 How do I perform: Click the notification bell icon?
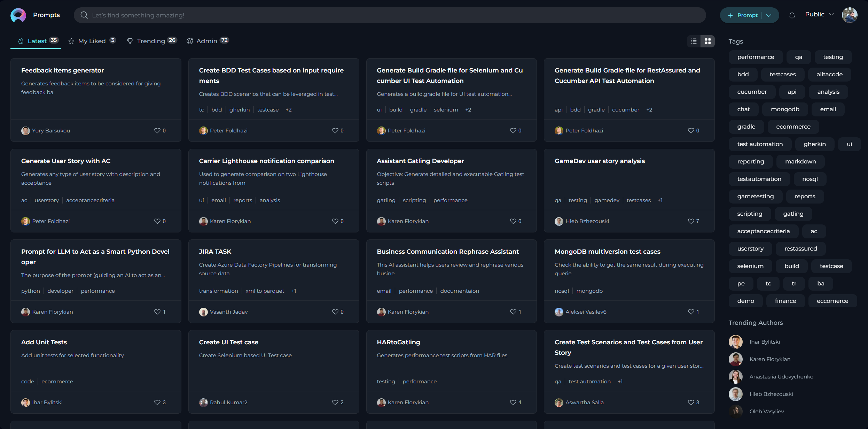pyautogui.click(x=792, y=15)
